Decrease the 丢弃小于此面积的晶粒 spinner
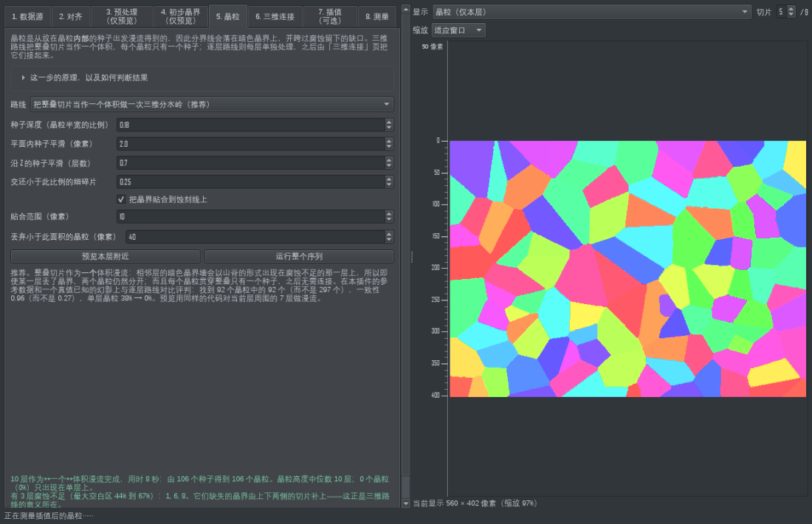Image resolution: width=812 pixels, height=524 pixels. point(389,240)
